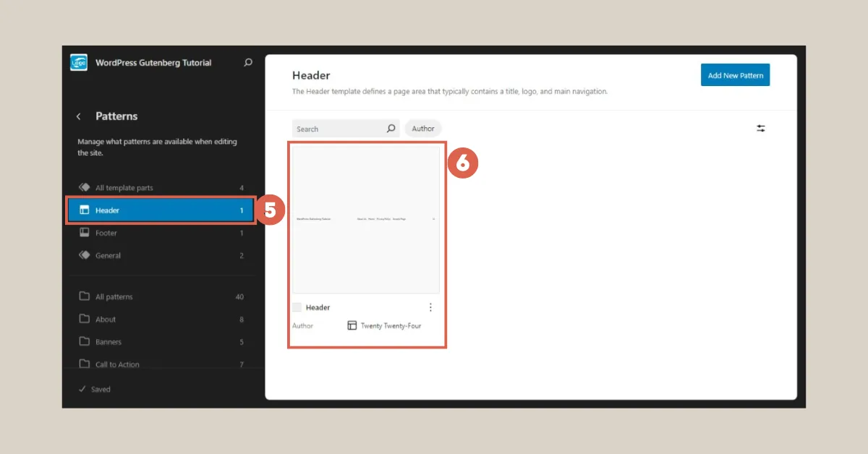The image size is (868, 454).
Task: Open the All patterns folder
Action: (114, 297)
